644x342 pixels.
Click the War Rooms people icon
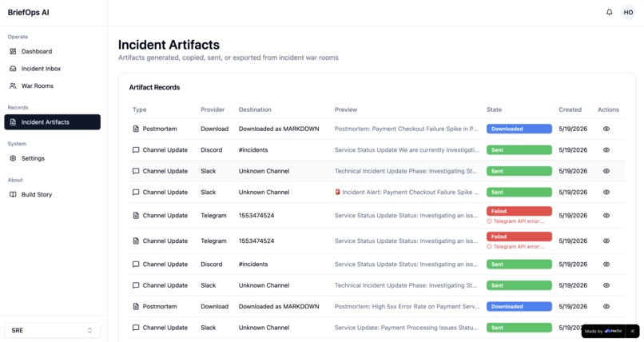click(13, 85)
